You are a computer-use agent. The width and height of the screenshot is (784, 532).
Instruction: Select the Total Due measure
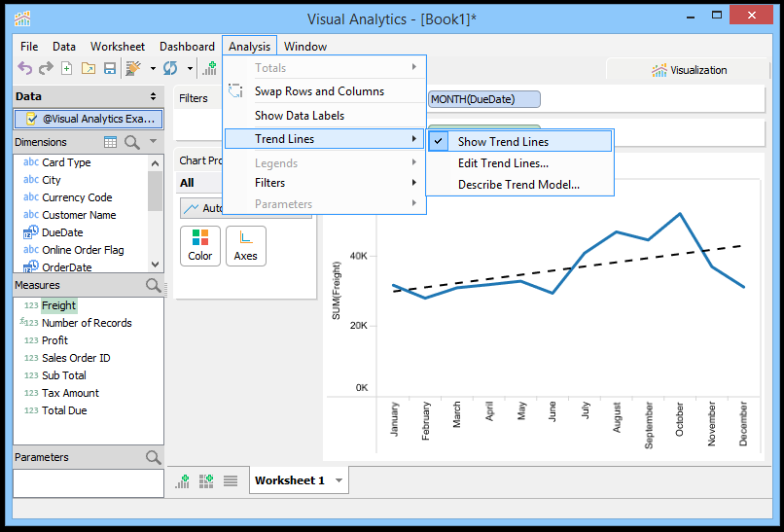pos(64,410)
